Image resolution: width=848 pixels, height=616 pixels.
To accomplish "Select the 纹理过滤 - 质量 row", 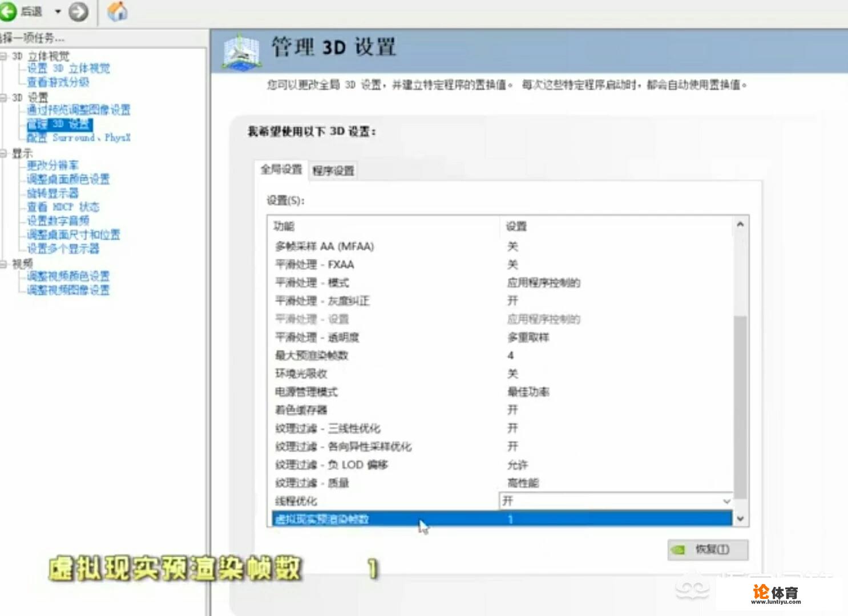I will [x=502, y=483].
